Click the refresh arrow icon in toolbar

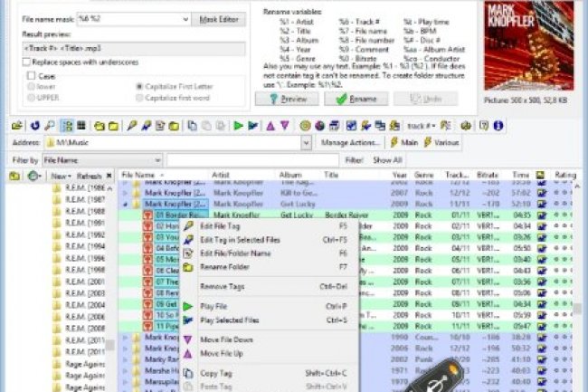[x=34, y=126]
